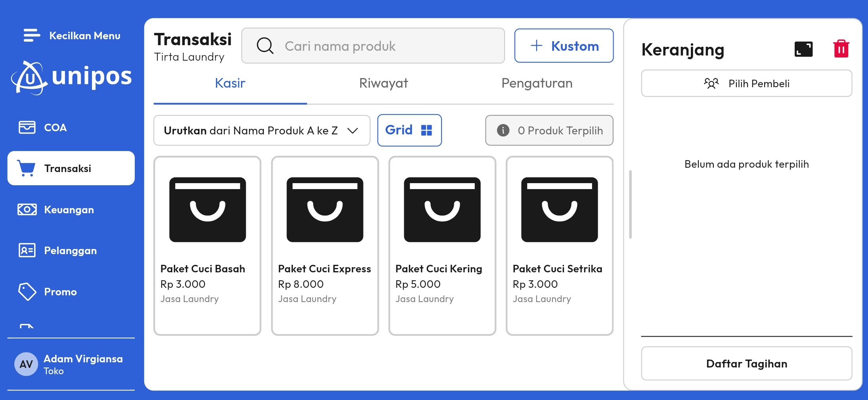Click the search magnifier icon
The height and width of the screenshot is (400, 868).
pos(265,46)
